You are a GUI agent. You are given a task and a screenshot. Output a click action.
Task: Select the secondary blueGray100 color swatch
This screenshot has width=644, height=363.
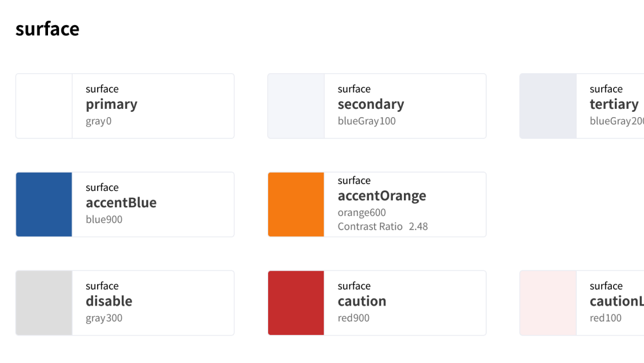[x=296, y=106]
